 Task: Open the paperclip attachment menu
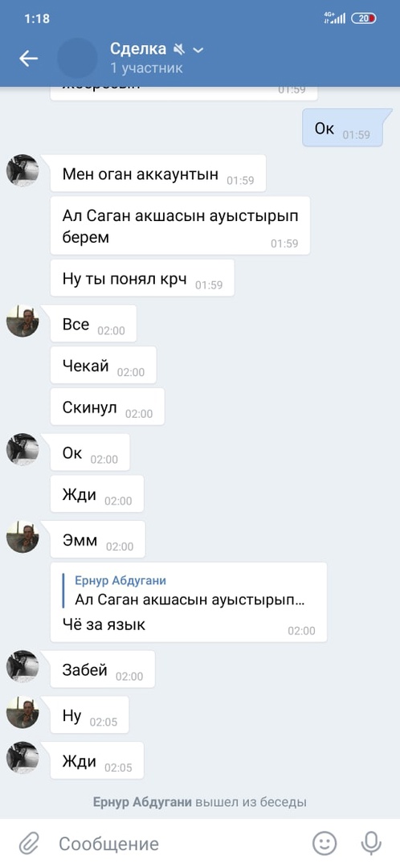coord(27,844)
